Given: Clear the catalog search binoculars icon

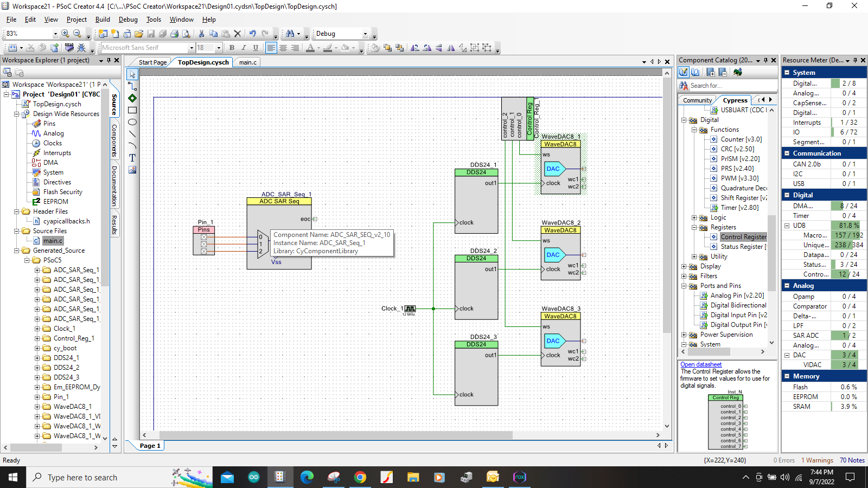Looking at the screenshot, I should click(684, 86).
